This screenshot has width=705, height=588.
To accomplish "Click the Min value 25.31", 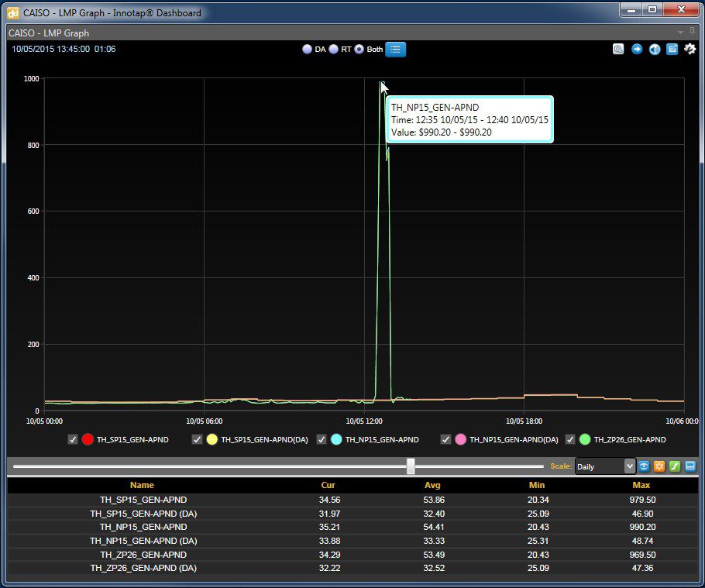I will click(x=538, y=541).
